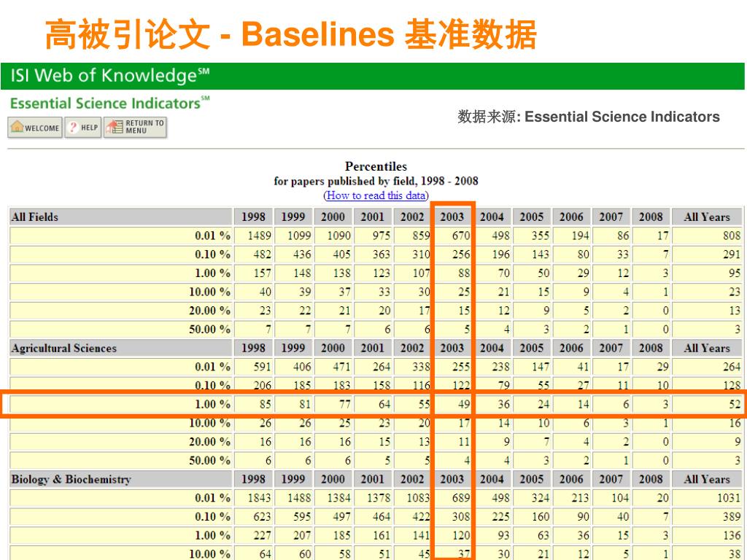The image size is (747, 560).
Task: Select the "All Fields" section header
Action: pyautogui.click(x=35, y=217)
